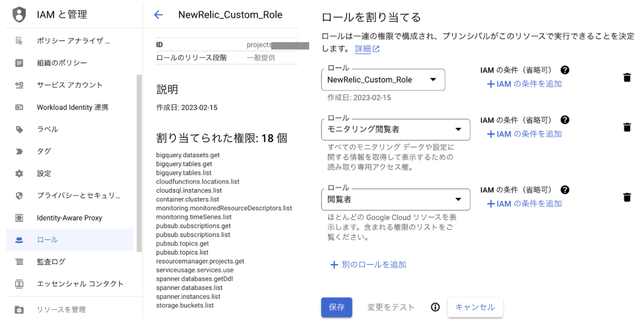Click the 保存 button

[336, 307]
